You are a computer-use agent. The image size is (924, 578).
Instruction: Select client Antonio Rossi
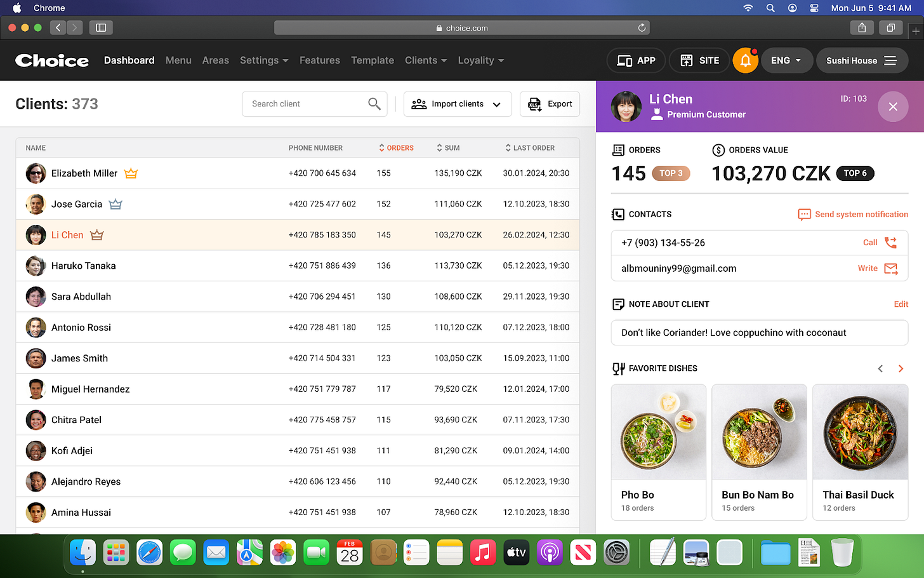(x=298, y=327)
